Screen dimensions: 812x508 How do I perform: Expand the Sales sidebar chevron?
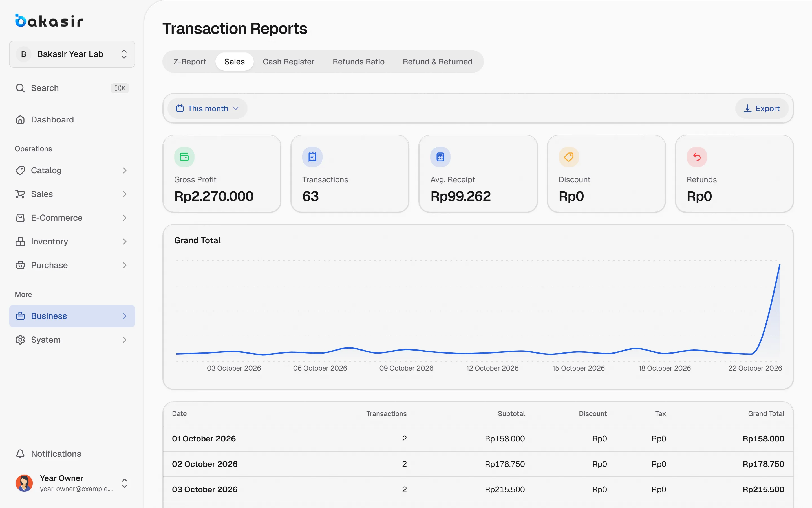(x=125, y=194)
